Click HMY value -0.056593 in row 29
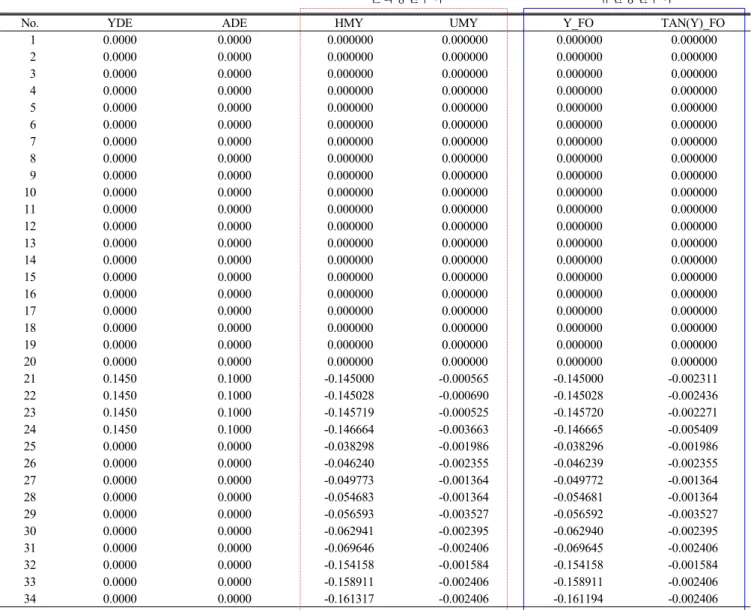Viewport: 751px width, 610px height. click(349, 514)
